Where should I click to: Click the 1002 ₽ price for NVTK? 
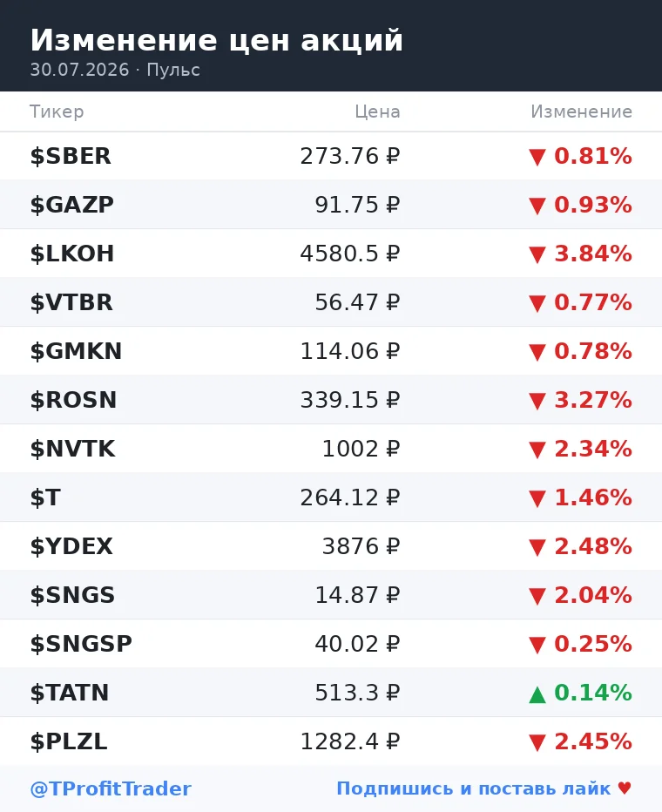pyautogui.click(x=361, y=449)
